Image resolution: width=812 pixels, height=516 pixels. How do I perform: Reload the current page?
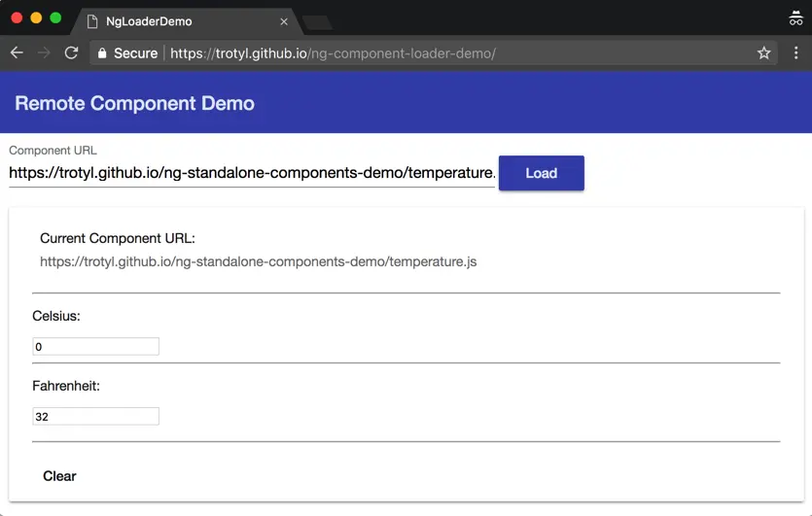point(71,53)
